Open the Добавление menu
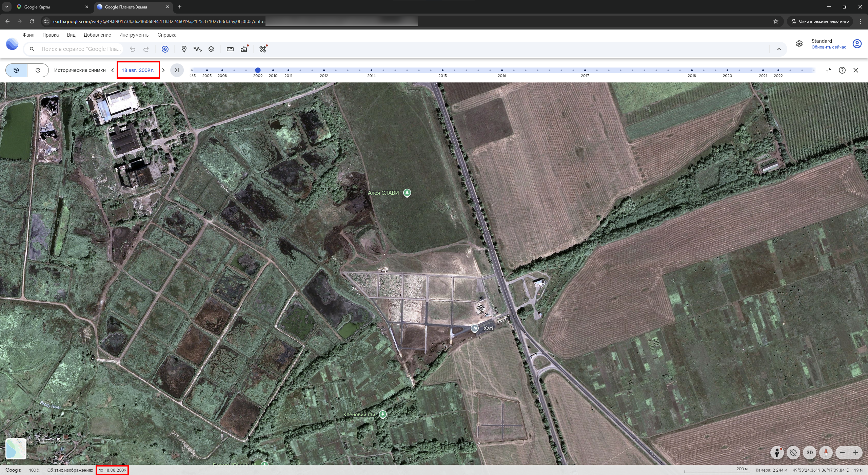This screenshot has width=868, height=475. [x=97, y=35]
